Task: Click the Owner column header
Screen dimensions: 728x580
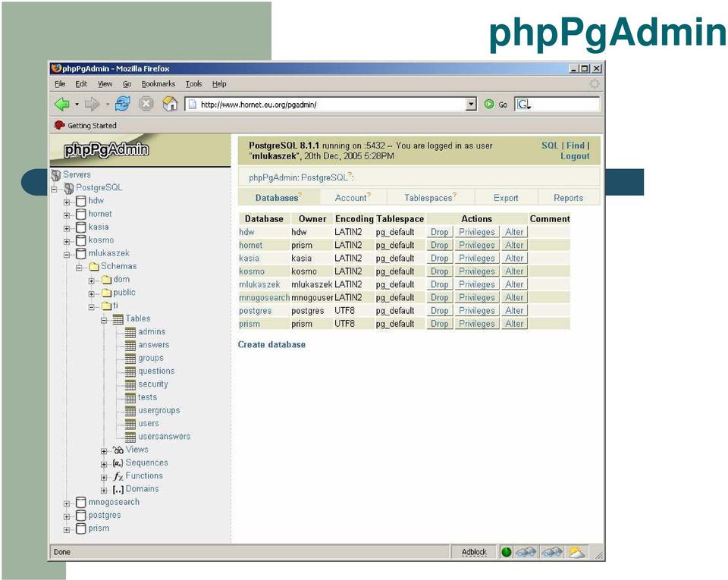Action: point(312,218)
